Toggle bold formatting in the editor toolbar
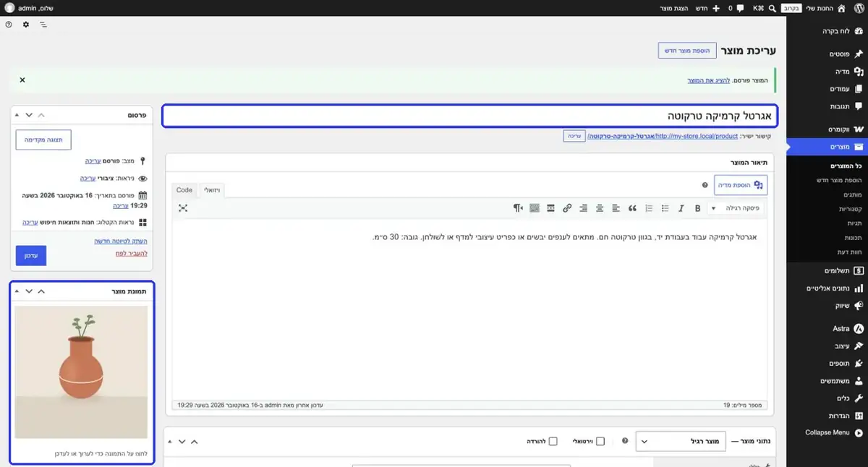868x467 pixels. coord(697,208)
